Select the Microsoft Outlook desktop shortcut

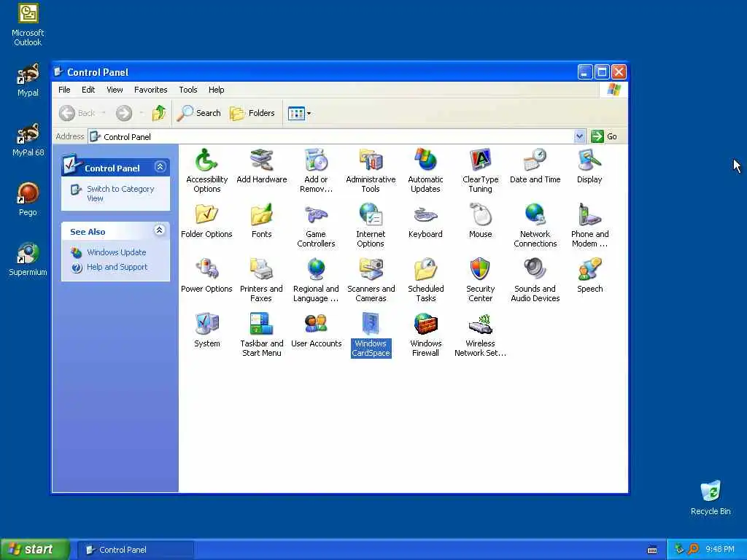click(x=28, y=26)
